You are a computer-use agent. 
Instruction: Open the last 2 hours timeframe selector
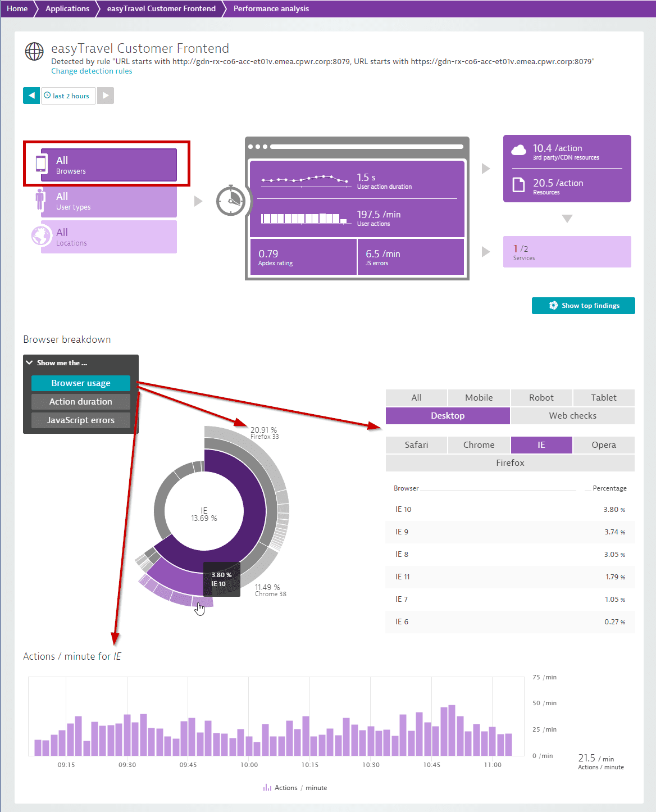coord(68,96)
